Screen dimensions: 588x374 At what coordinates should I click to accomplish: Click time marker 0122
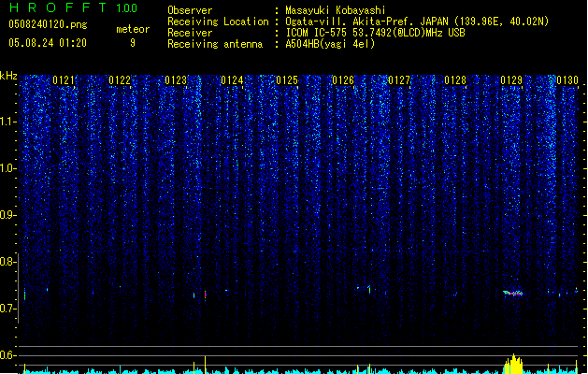click(120, 80)
